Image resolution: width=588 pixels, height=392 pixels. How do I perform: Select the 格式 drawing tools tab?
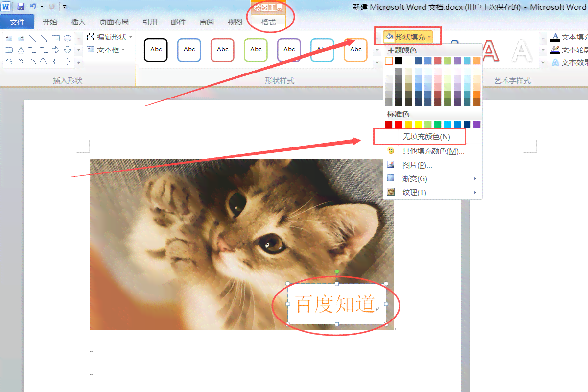[268, 22]
